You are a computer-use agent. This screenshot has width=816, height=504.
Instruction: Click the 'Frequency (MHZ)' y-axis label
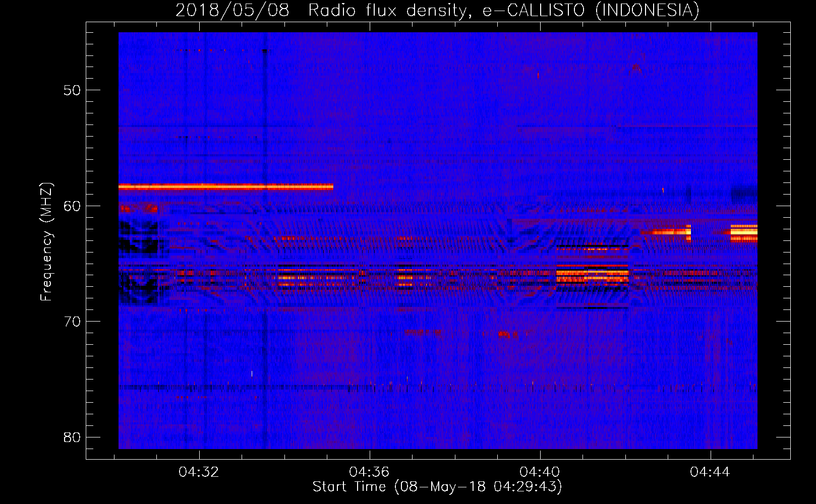[46, 242]
